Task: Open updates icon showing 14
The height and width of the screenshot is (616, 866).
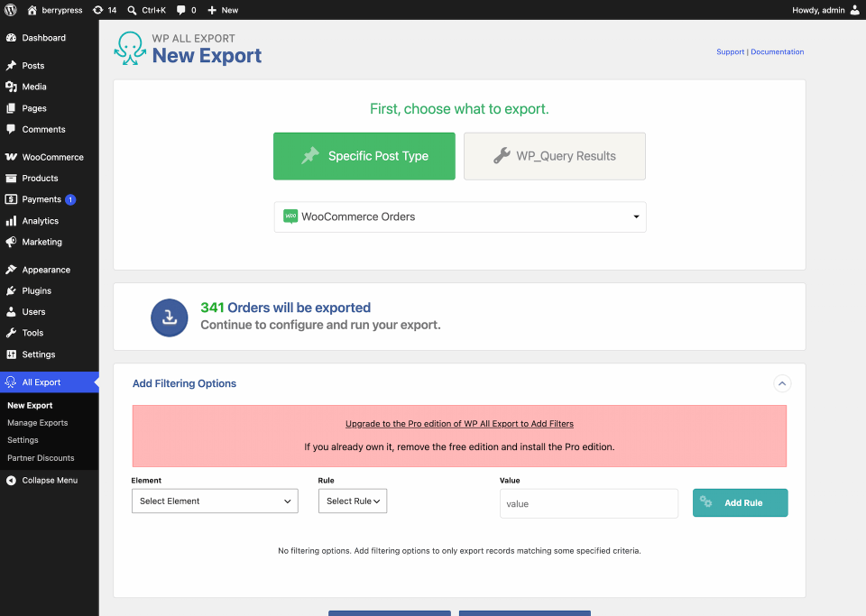Action: [97, 10]
